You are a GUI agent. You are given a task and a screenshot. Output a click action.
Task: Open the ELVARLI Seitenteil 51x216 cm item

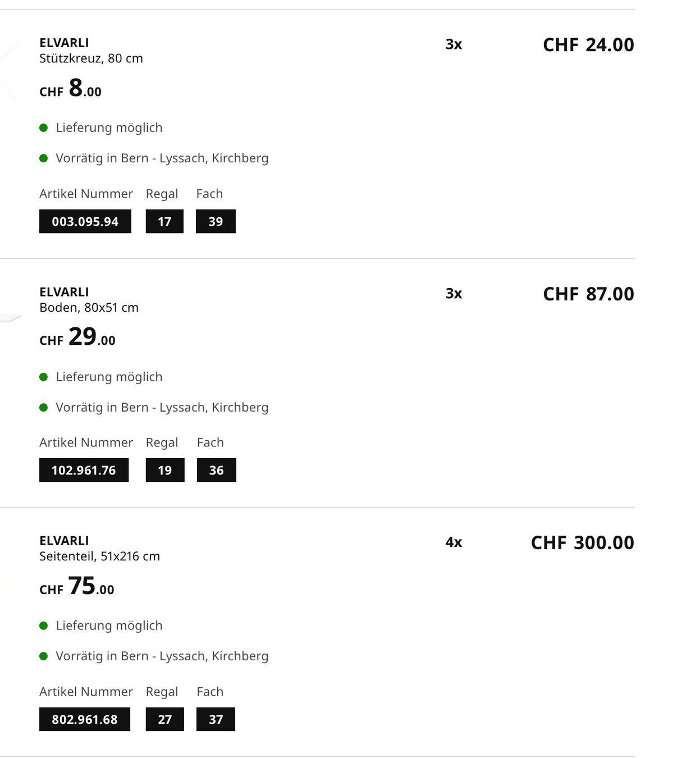[x=99, y=549]
